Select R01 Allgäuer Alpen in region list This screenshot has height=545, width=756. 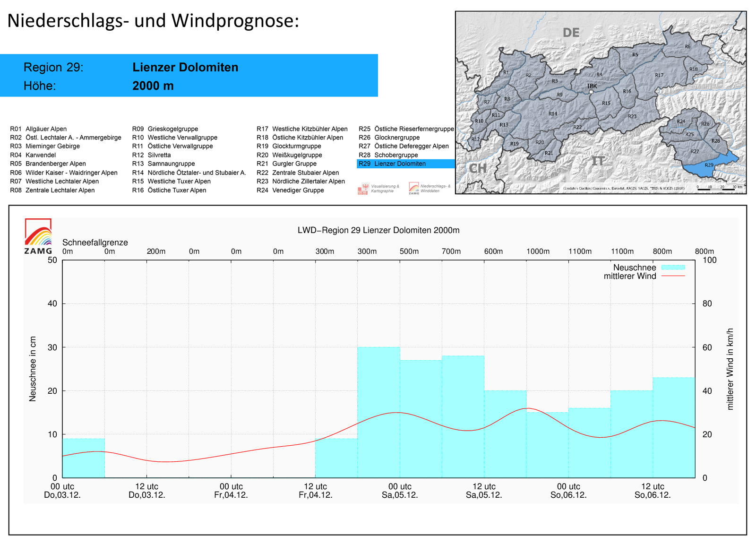click(38, 129)
